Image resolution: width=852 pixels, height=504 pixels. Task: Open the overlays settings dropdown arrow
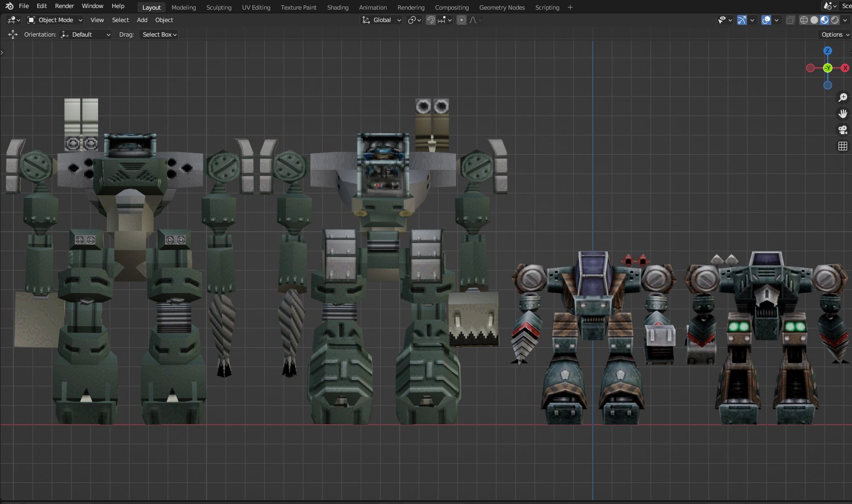point(777,20)
